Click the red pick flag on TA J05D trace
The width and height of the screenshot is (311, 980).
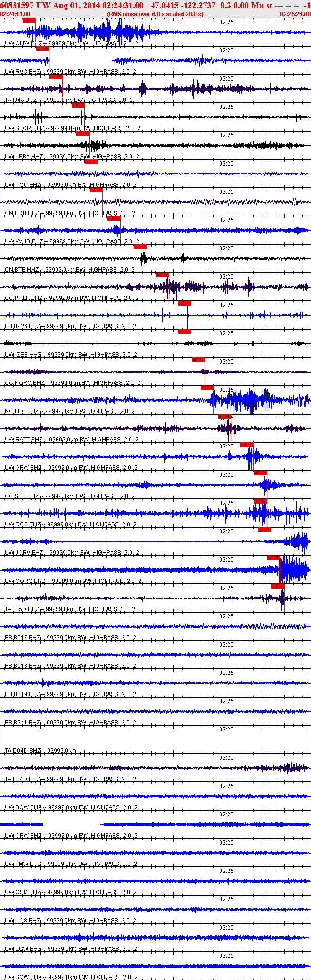(278, 586)
